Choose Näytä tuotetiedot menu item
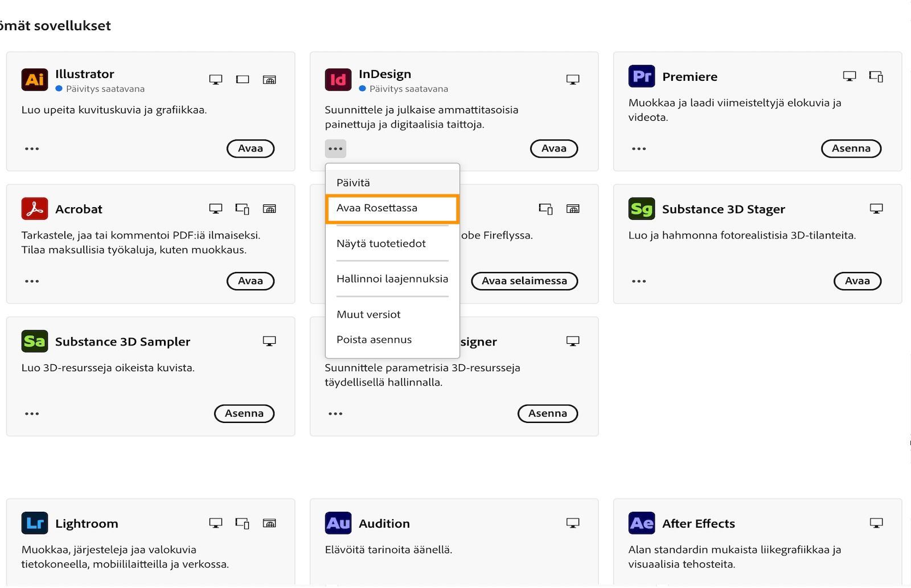Viewport: 911px width, 588px height. pyautogui.click(x=392, y=244)
